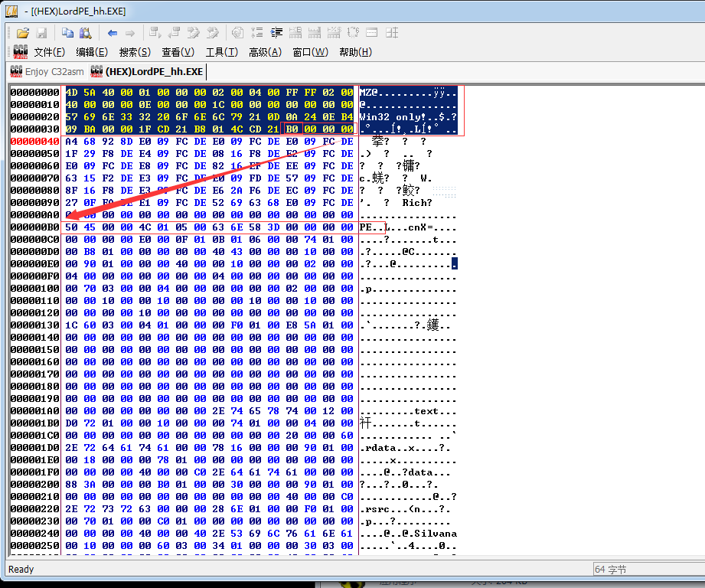Click the first grayed pencil-note toolbar icon
705x588 pixels.
(x=194, y=32)
